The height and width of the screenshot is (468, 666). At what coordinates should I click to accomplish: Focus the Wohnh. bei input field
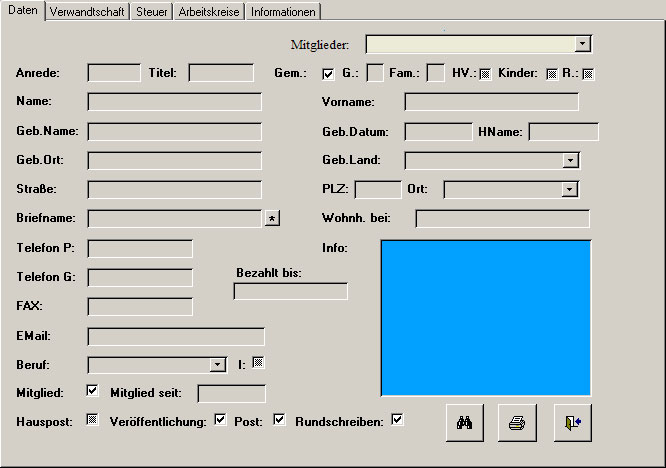(x=502, y=218)
